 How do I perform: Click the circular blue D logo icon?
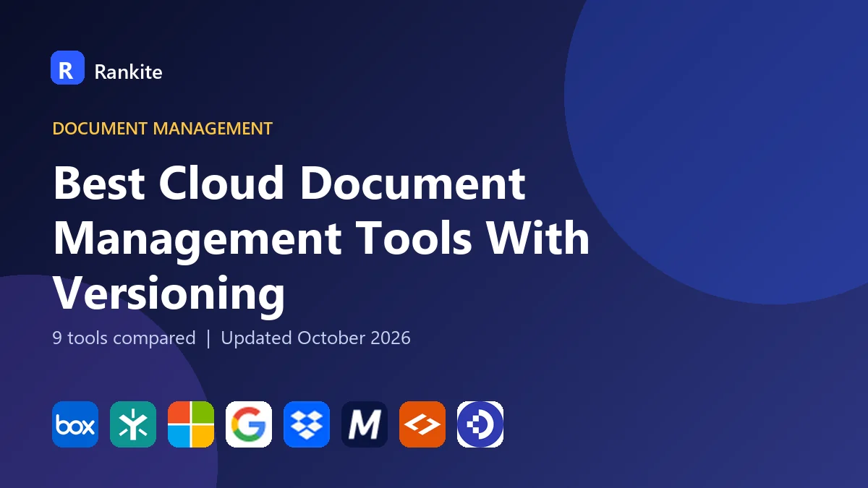pyautogui.click(x=480, y=424)
